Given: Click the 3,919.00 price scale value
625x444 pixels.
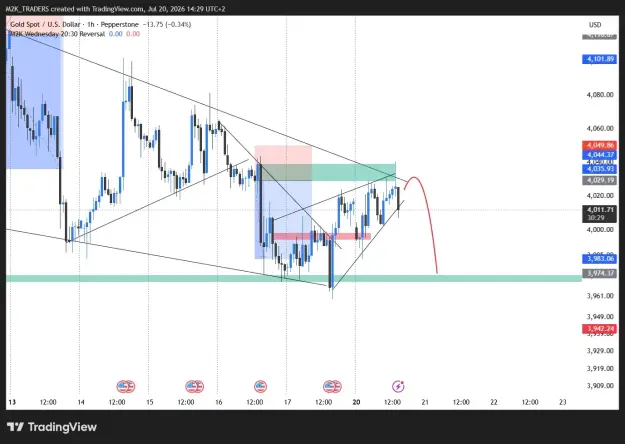Looking at the screenshot, I should click(x=600, y=369).
